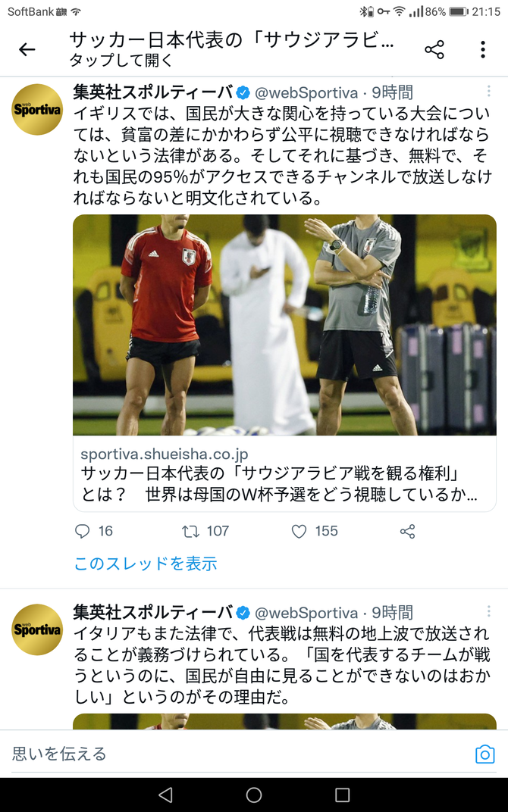The width and height of the screenshot is (508, 812).
Task: Tap Android back triangle navigation button
Action: click(165, 795)
